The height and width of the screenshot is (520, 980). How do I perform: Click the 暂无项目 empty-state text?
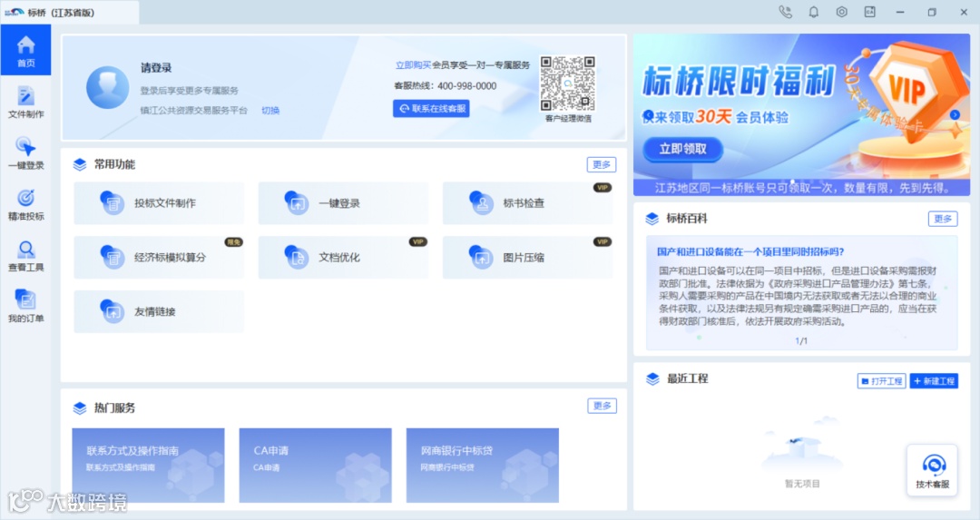pos(802,484)
